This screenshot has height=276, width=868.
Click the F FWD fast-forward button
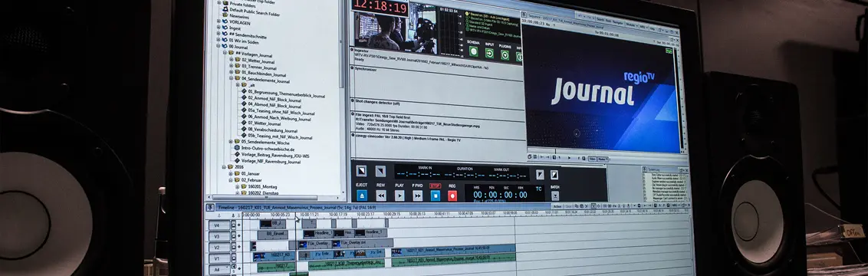417,195
